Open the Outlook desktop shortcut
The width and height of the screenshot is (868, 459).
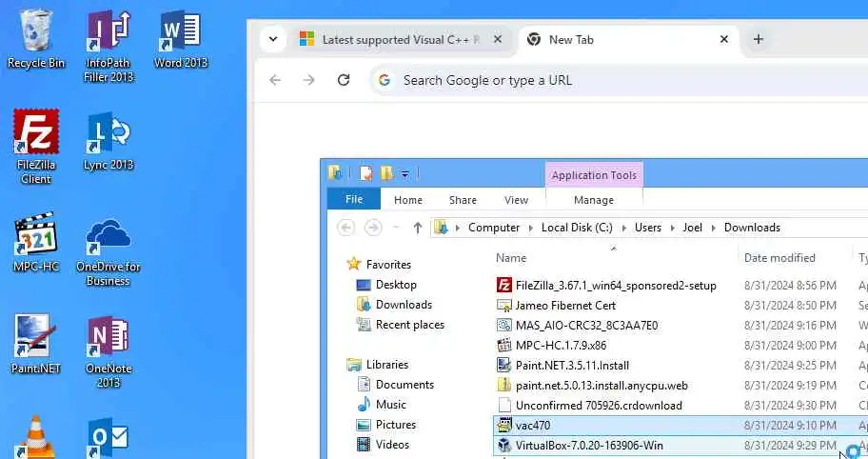click(108, 437)
